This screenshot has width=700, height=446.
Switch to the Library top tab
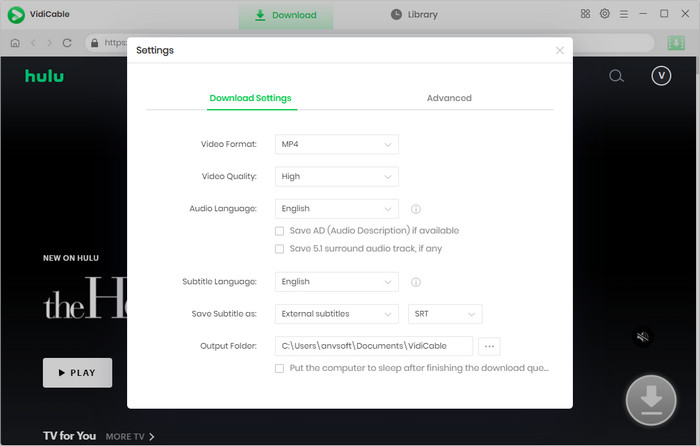click(414, 15)
